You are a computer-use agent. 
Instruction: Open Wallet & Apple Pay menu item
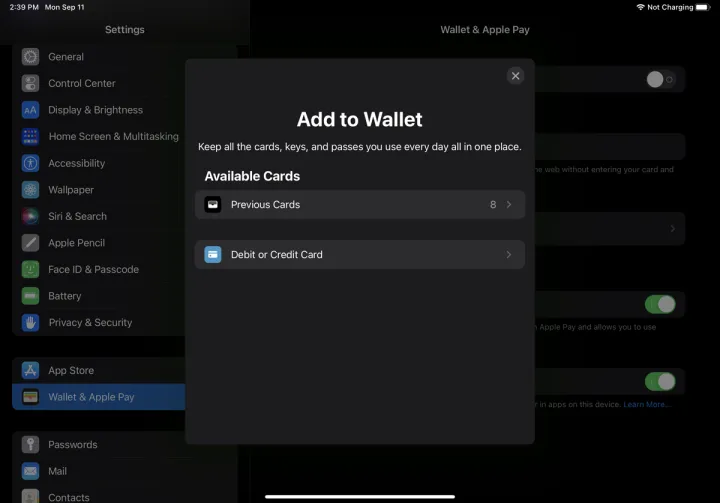tap(91, 397)
